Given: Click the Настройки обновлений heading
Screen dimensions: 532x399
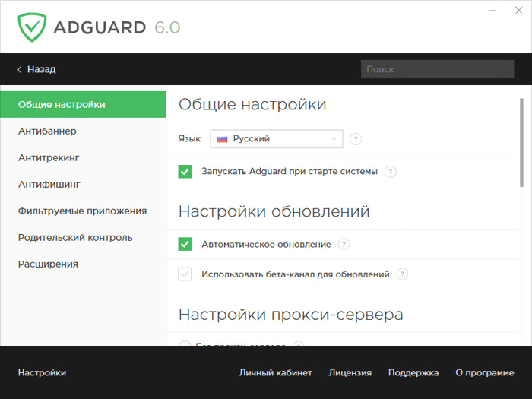Looking at the screenshot, I should [274, 211].
